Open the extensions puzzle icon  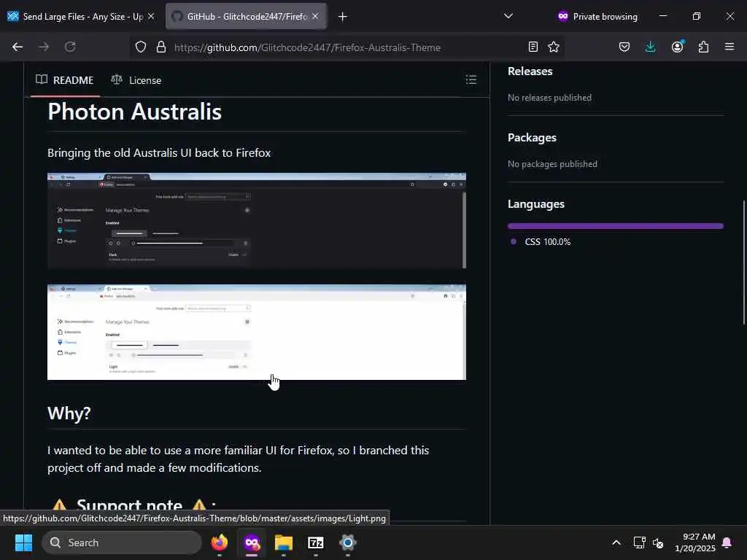click(x=703, y=47)
